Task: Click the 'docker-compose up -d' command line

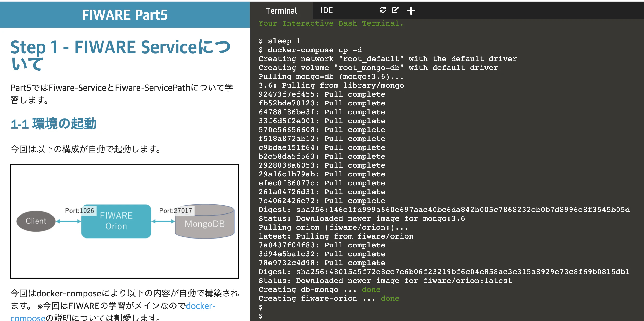Action: [x=310, y=50]
